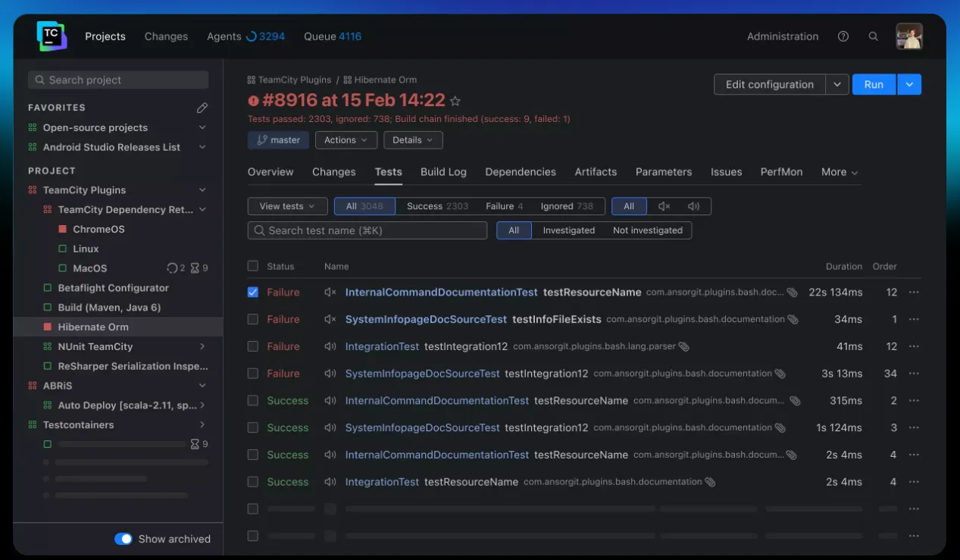Open the Actions dropdown
The image size is (960, 560).
pyautogui.click(x=346, y=140)
